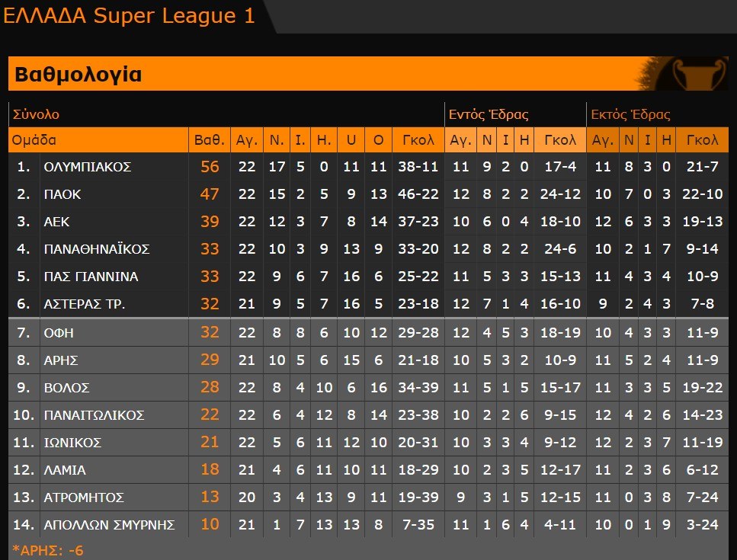This screenshot has width=737, height=560.
Task: Click the Ομάδα column header
Action: click(34, 140)
